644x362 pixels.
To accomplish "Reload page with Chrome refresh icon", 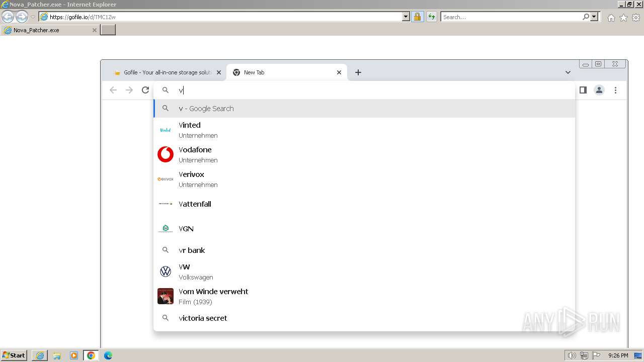I will pyautogui.click(x=145, y=90).
